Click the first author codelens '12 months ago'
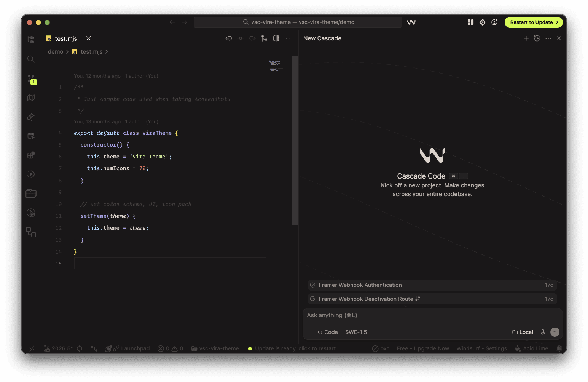 (x=116, y=76)
